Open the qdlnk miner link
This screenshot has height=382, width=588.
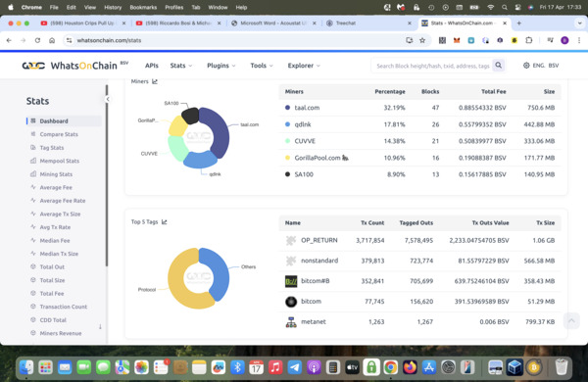pos(303,124)
